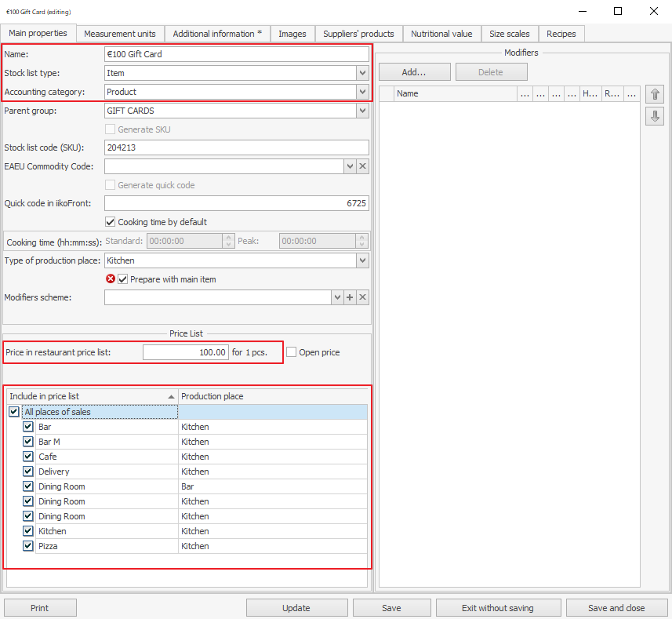Screen dimensions: 672x619
Task: Click the Name input field
Action: pyautogui.click(x=236, y=54)
